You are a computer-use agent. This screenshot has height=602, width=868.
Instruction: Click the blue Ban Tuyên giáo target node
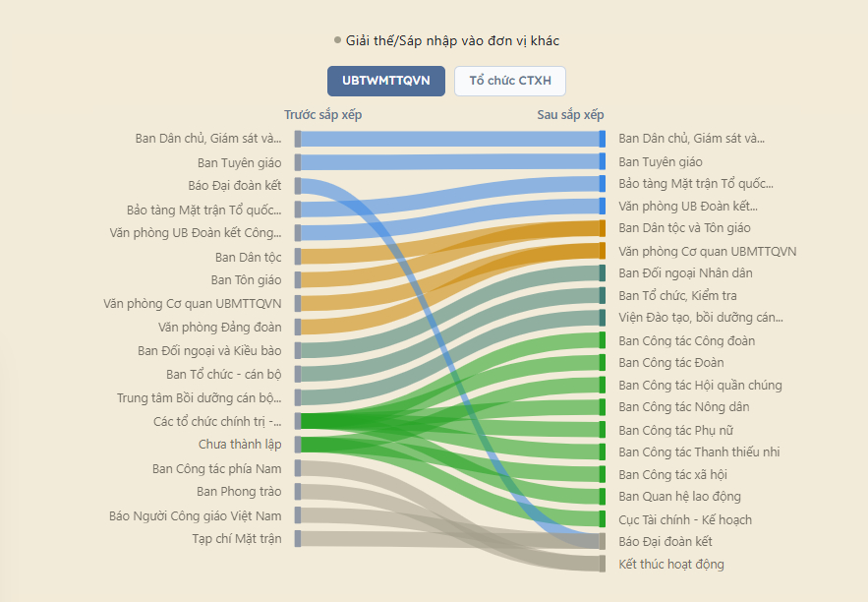(603, 161)
